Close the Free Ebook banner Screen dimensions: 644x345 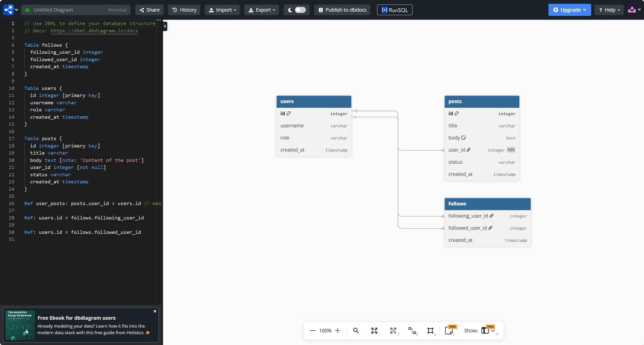155,311
